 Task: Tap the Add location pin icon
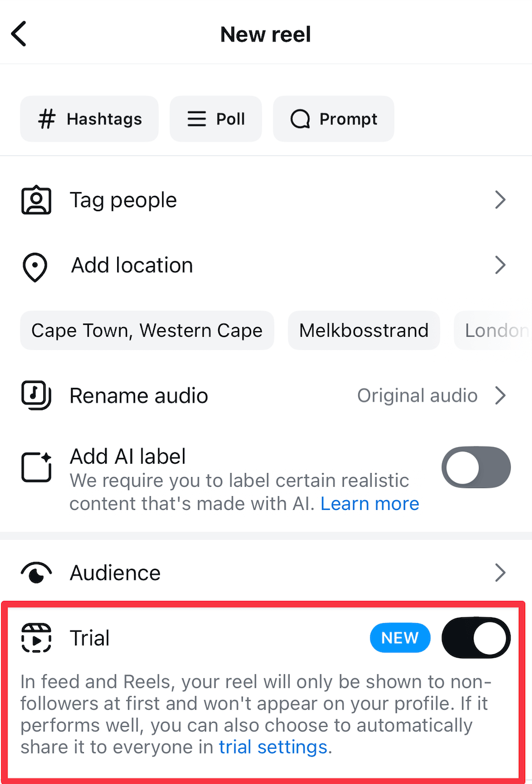[35, 267]
